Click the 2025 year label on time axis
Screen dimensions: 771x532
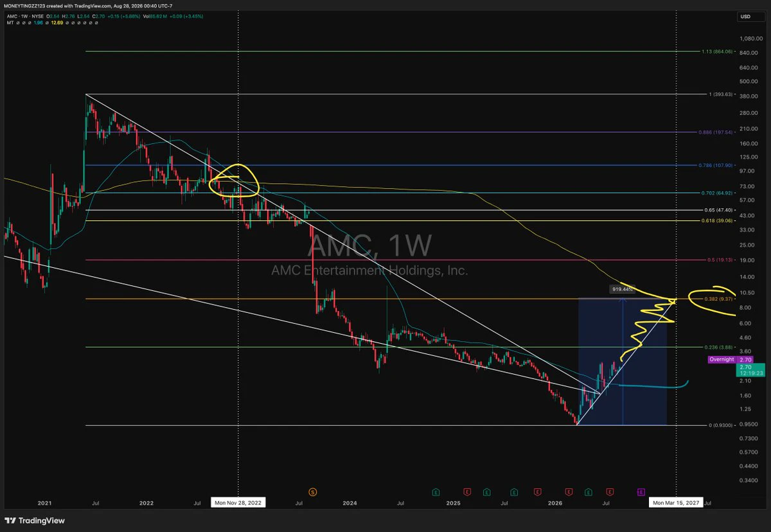tap(453, 502)
